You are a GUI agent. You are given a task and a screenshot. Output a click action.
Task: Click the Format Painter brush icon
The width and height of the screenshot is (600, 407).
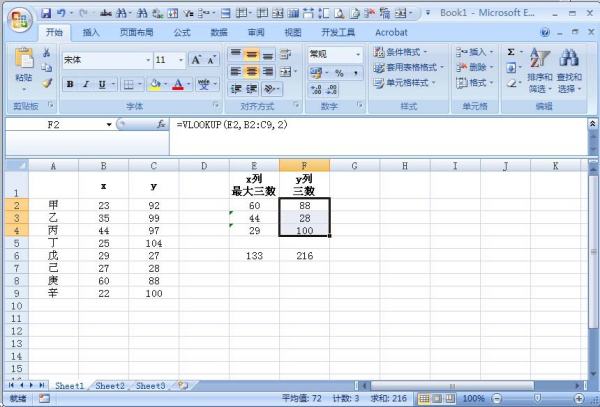[47, 83]
